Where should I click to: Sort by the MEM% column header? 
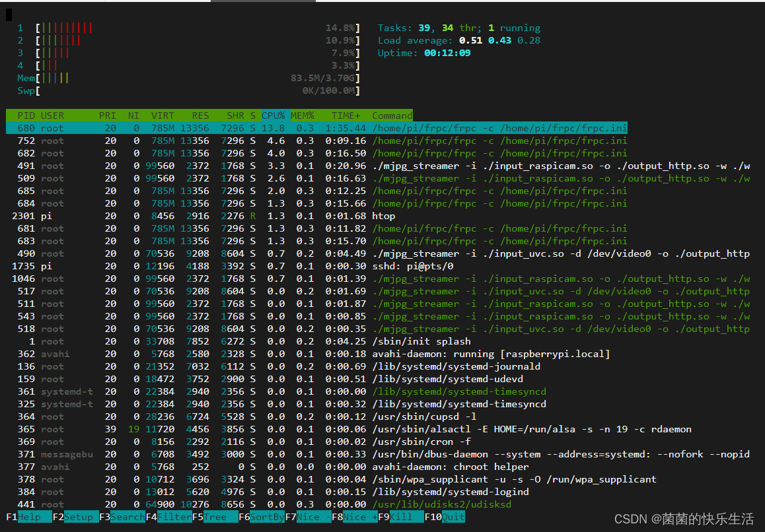[x=303, y=116]
